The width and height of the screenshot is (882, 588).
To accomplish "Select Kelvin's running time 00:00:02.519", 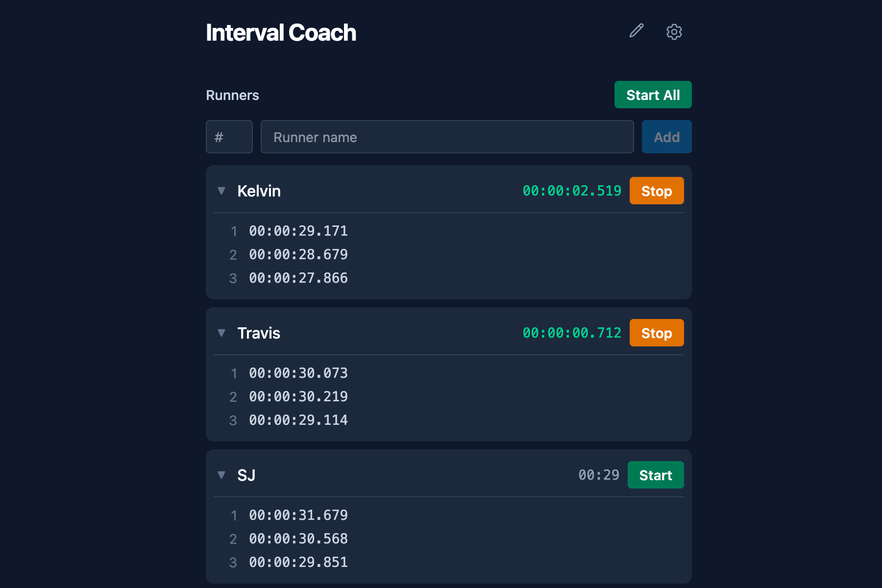I will click(x=572, y=191).
